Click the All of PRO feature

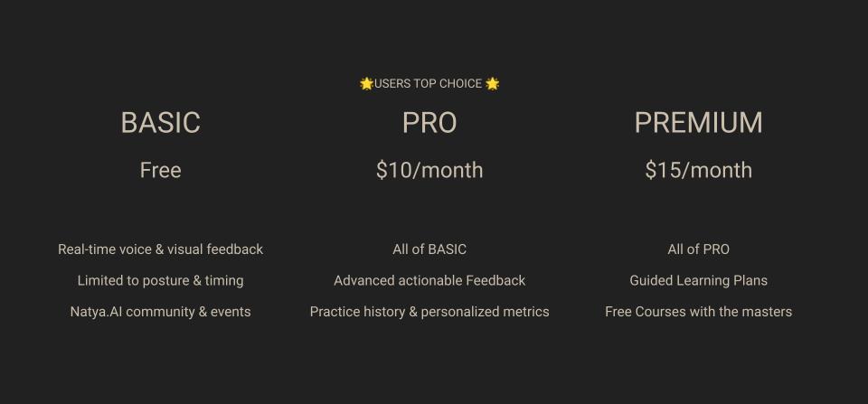pos(699,249)
